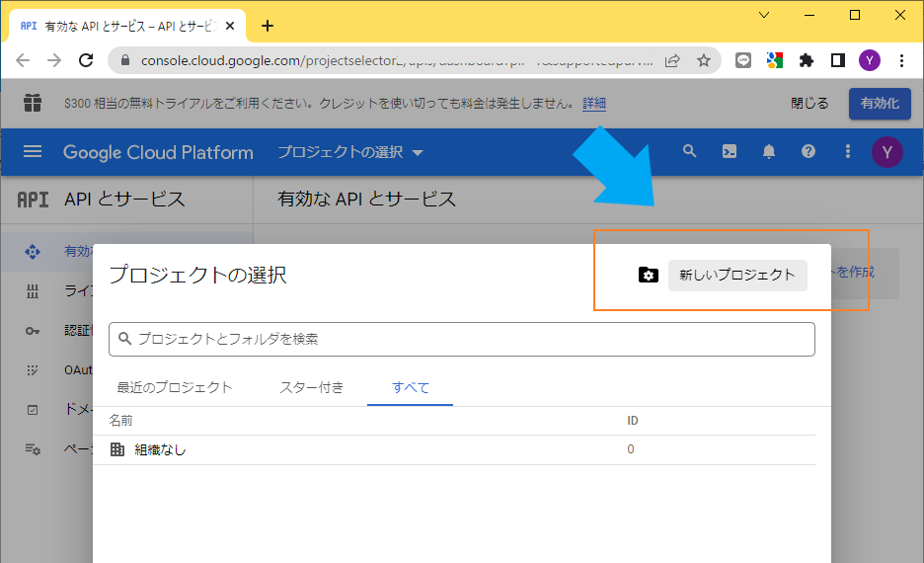Select the enabled APIs dashboard sidebar icon

(33, 252)
